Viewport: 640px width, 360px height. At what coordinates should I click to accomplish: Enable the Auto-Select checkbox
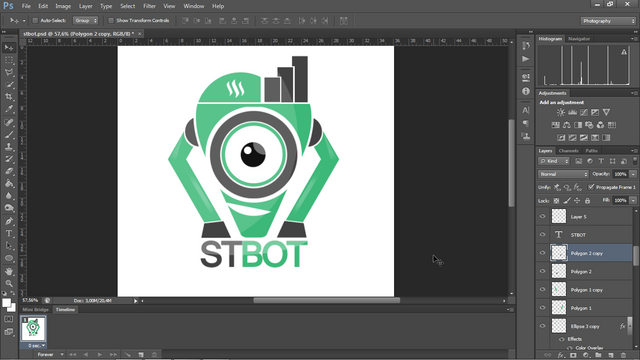(x=35, y=20)
